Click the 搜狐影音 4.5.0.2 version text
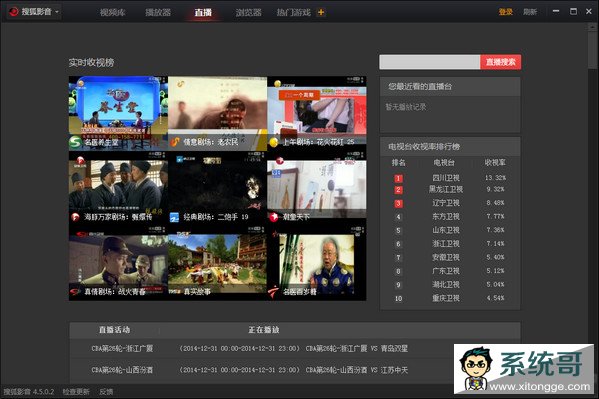Viewport: 599px width, 399px height. (29, 392)
